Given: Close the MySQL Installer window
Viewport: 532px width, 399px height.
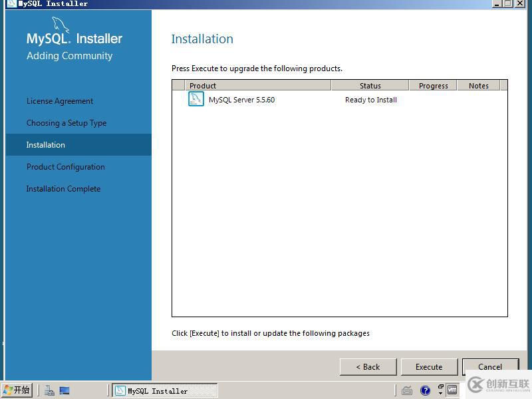Looking at the screenshot, I should (520, 3).
